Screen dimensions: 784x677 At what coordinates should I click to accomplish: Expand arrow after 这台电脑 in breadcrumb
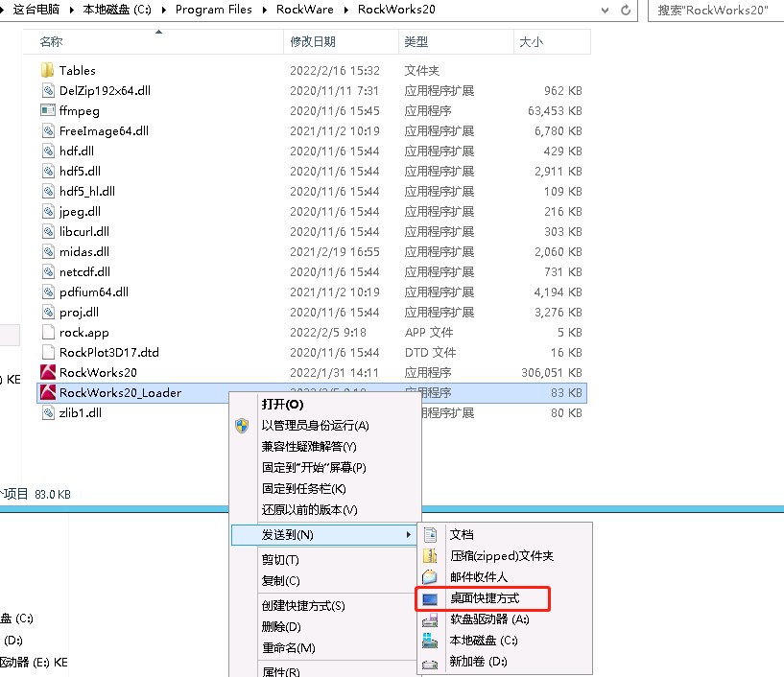tap(71, 10)
